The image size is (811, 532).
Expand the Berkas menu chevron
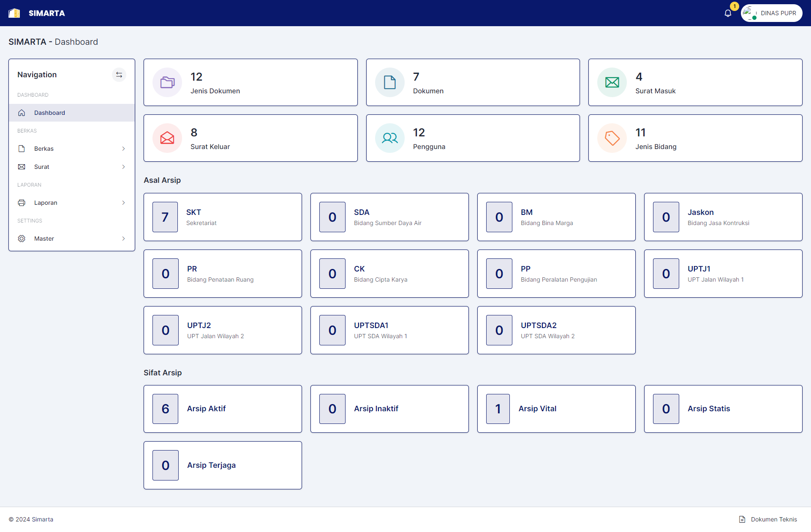click(123, 149)
